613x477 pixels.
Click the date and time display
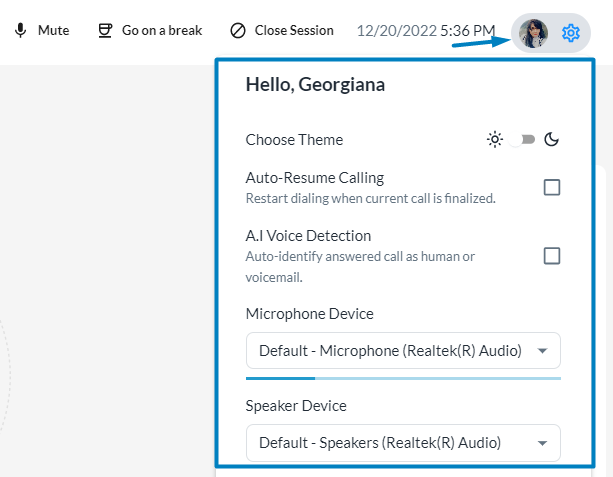point(425,31)
